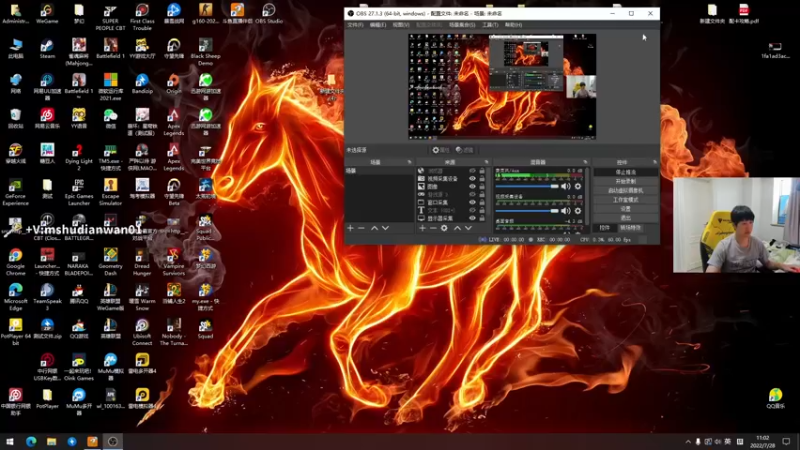
Task: Click 启动虚拟摄像机 virtual camera button
Action: coord(626,190)
